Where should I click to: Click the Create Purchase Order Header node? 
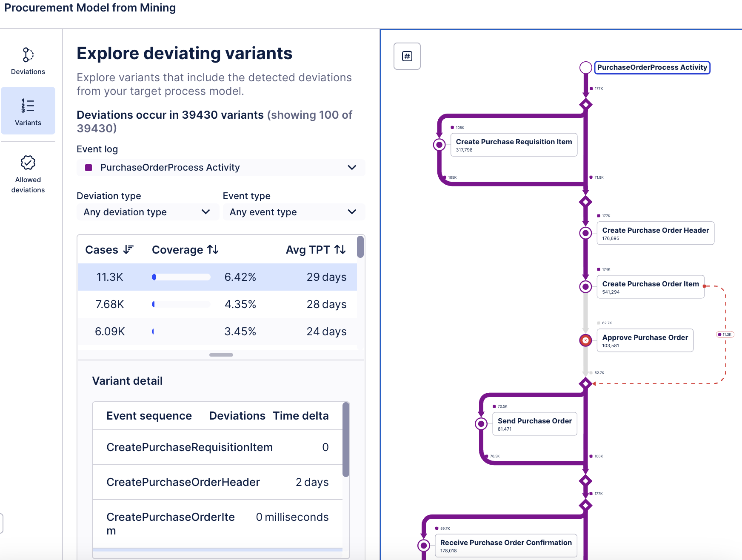[655, 233]
